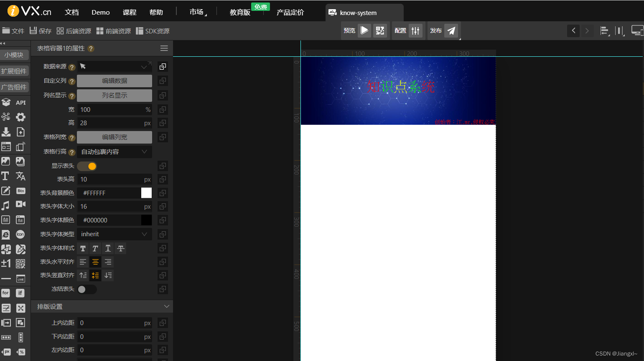Open the 文档 menu
Image resolution: width=644 pixels, height=361 pixels.
pos(72,12)
